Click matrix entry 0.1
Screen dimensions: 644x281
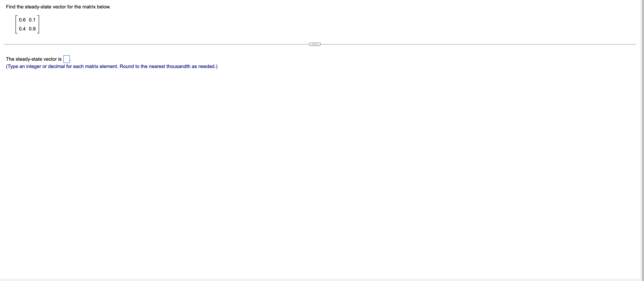[32, 20]
